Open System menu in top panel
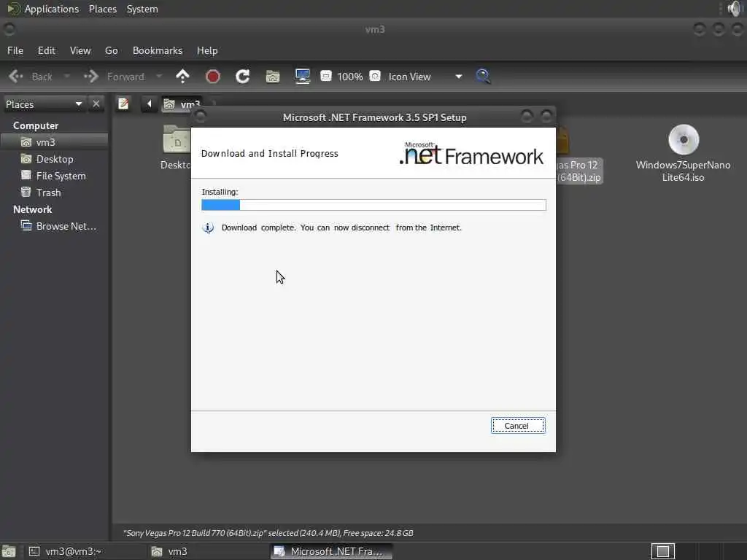The height and width of the screenshot is (560, 747). tap(142, 9)
